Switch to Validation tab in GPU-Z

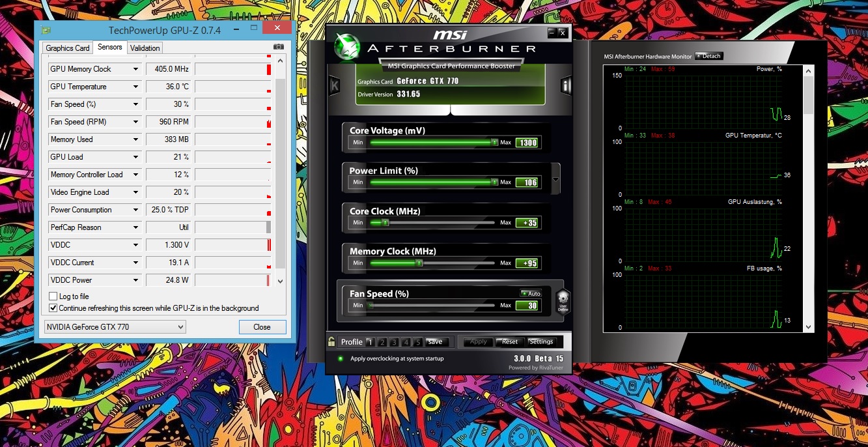point(145,48)
